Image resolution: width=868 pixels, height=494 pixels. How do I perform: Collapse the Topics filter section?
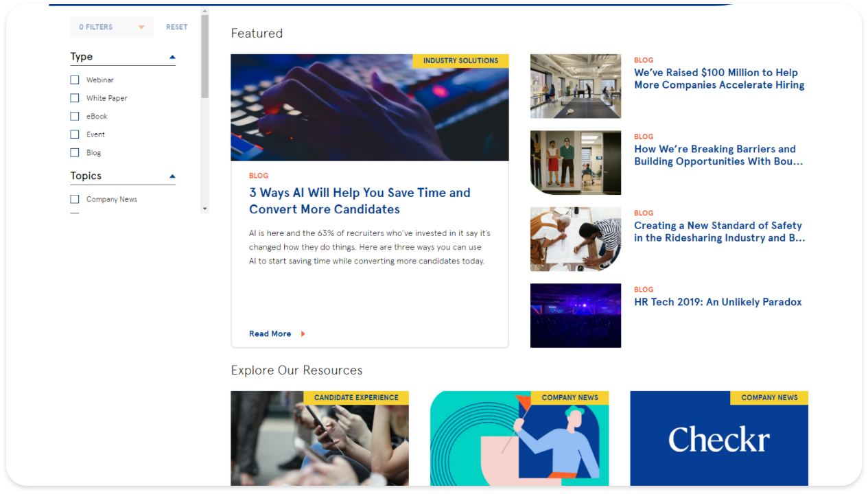click(172, 176)
